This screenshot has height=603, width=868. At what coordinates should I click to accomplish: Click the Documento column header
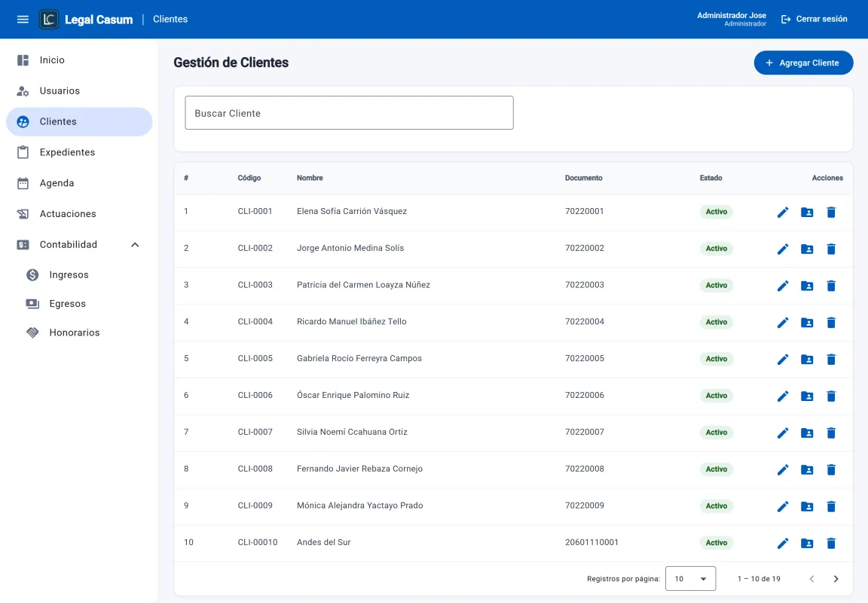pos(583,178)
